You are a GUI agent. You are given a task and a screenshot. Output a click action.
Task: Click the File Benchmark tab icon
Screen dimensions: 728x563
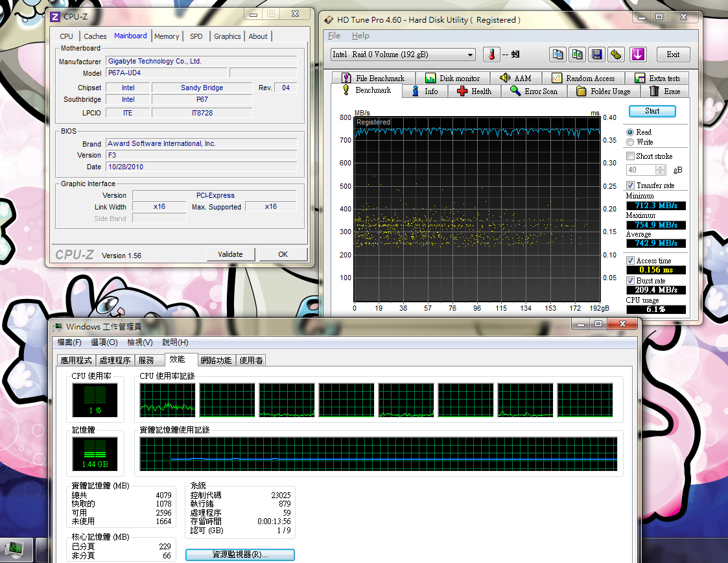pos(346,78)
